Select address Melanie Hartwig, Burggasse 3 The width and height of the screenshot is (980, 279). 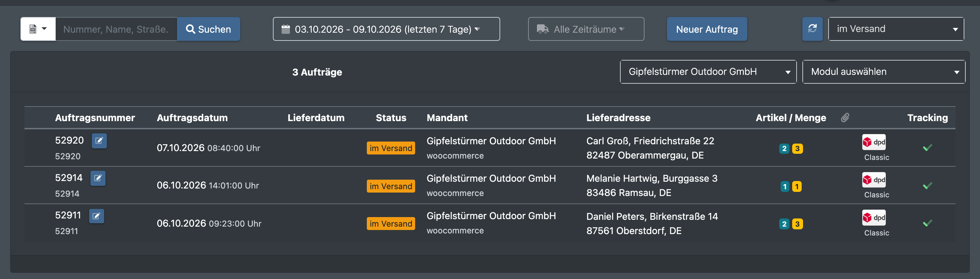coord(652,178)
